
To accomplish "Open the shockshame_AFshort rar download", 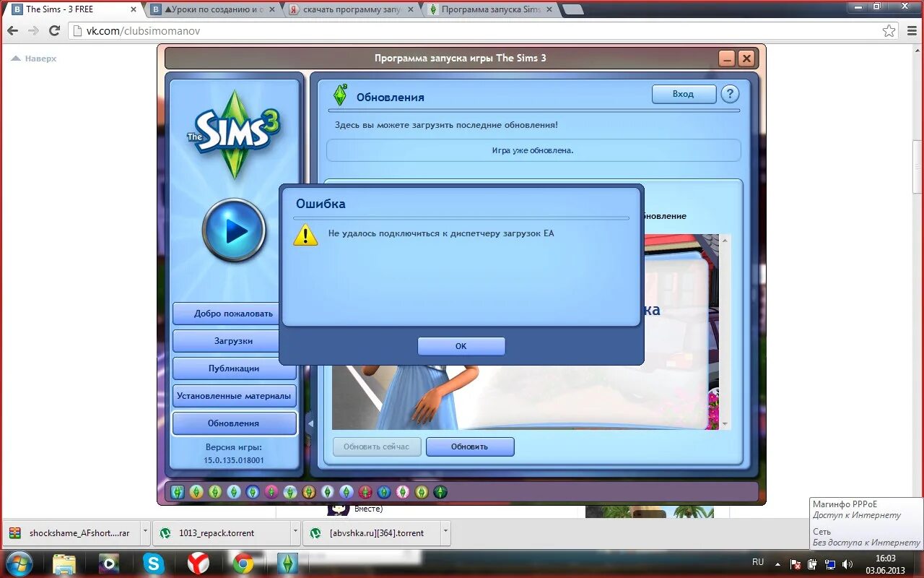I will (x=72, y=533).
